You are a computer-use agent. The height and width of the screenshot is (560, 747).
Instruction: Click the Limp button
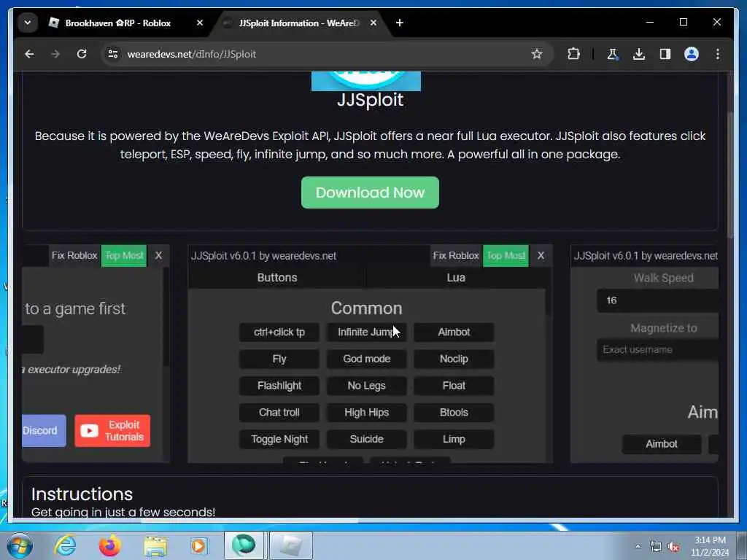click(x=454, y=439)
